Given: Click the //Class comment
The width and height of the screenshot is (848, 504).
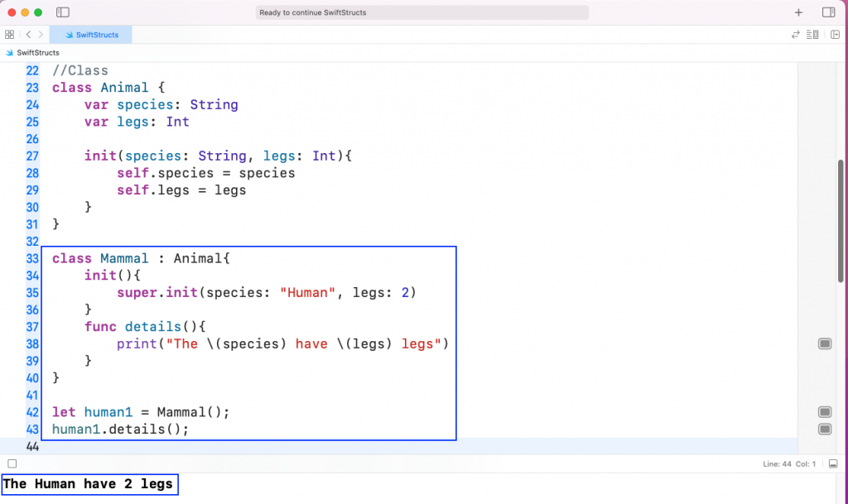Looking at the screenshot, I should pyautogui.click(x=80, y=71).
